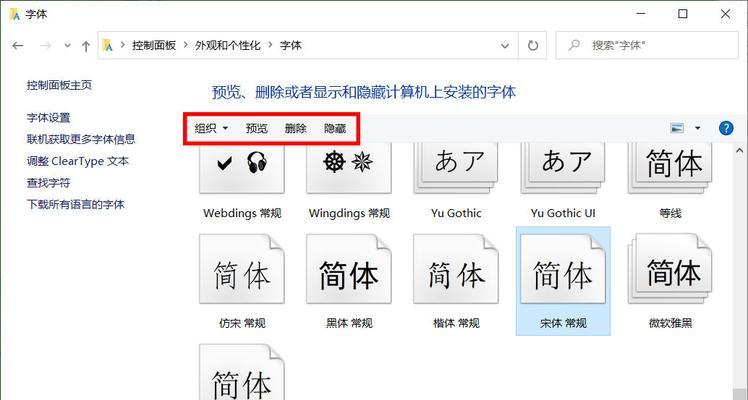Viewport: 748px width, 400px height.
Task: Click 删除 toolbar button
Action: coord(296,128)
